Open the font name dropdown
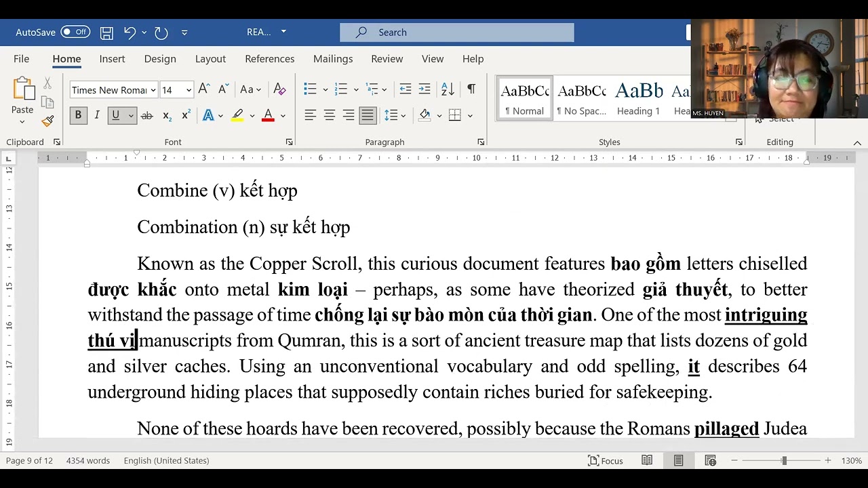 [x=153, y=90]
